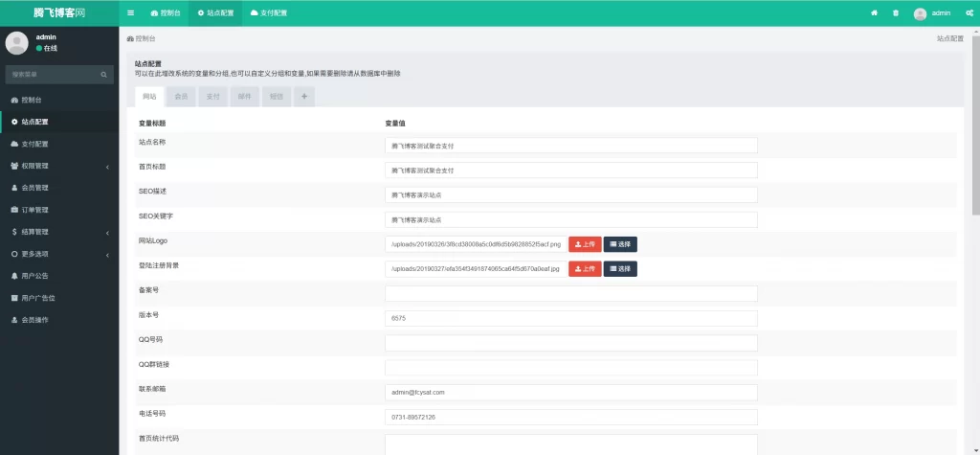Go to 会员管理 in the sidebar
Screen dimensions: 980x455
coord(35,188)
